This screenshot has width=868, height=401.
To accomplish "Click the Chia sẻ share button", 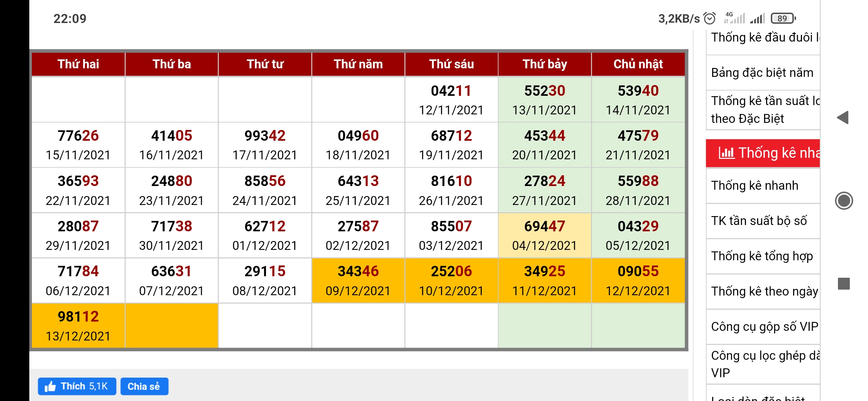I will (144, 387).
